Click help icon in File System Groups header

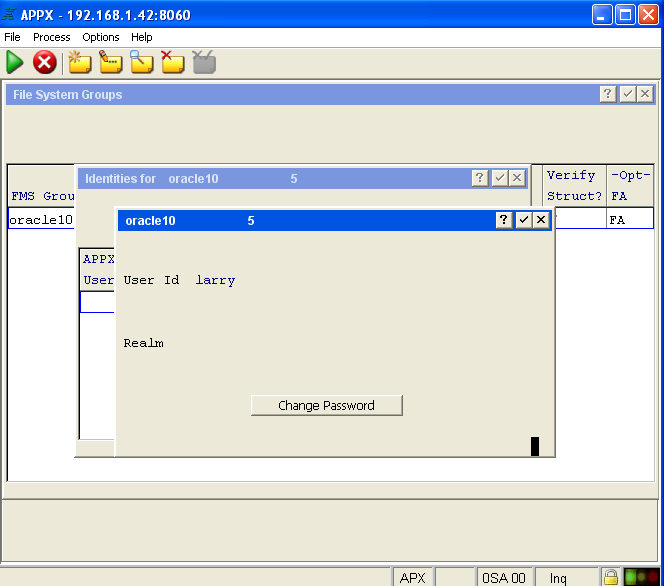(608, 94)
